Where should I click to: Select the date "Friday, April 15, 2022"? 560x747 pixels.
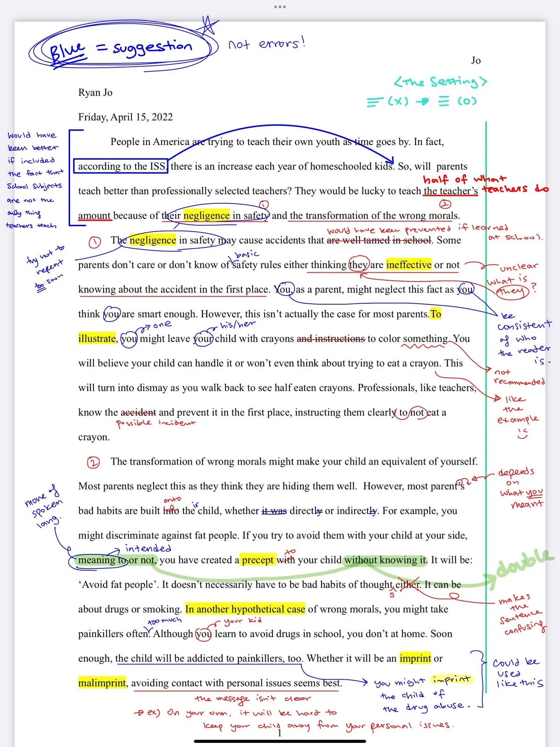click(x=126, y=117)
